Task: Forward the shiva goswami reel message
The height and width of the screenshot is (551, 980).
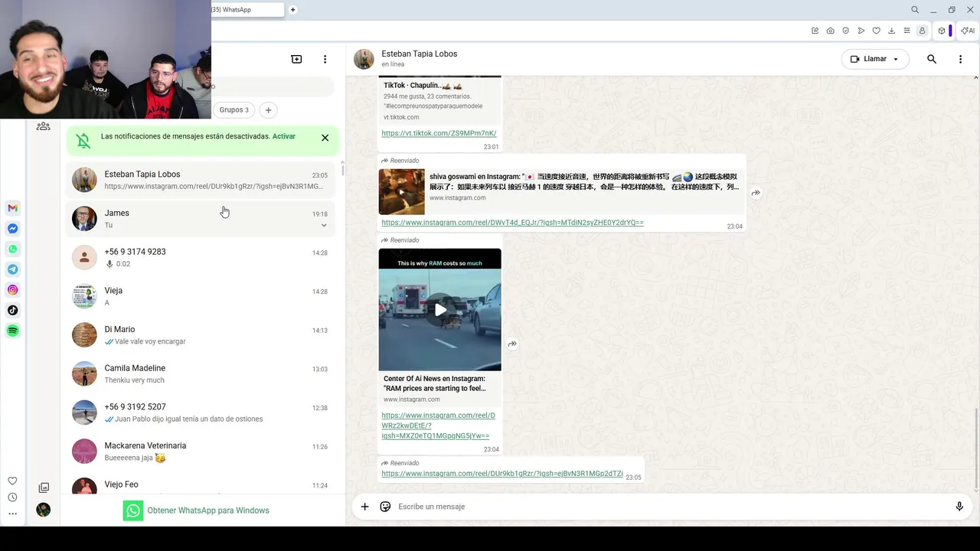Action: 756,193
